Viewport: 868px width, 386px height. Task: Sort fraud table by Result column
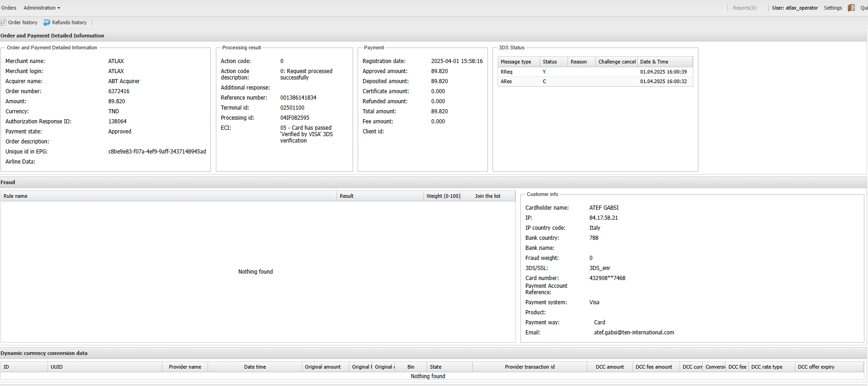[347, 196]
